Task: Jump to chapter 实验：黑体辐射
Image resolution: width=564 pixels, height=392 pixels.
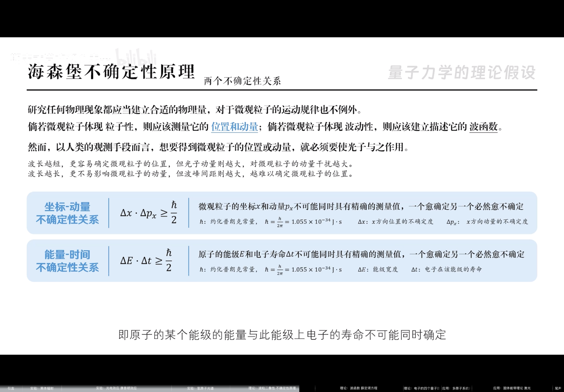Action: [42, 388]
